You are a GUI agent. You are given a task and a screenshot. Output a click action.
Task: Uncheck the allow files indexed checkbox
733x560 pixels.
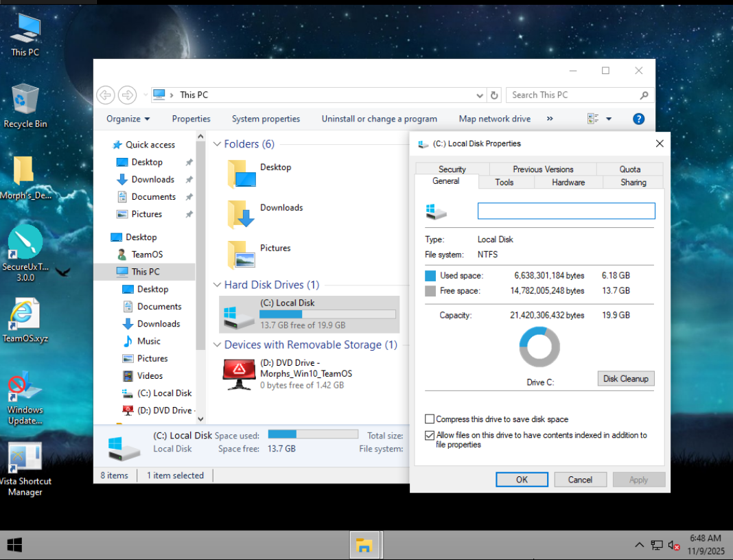point(430,435)
